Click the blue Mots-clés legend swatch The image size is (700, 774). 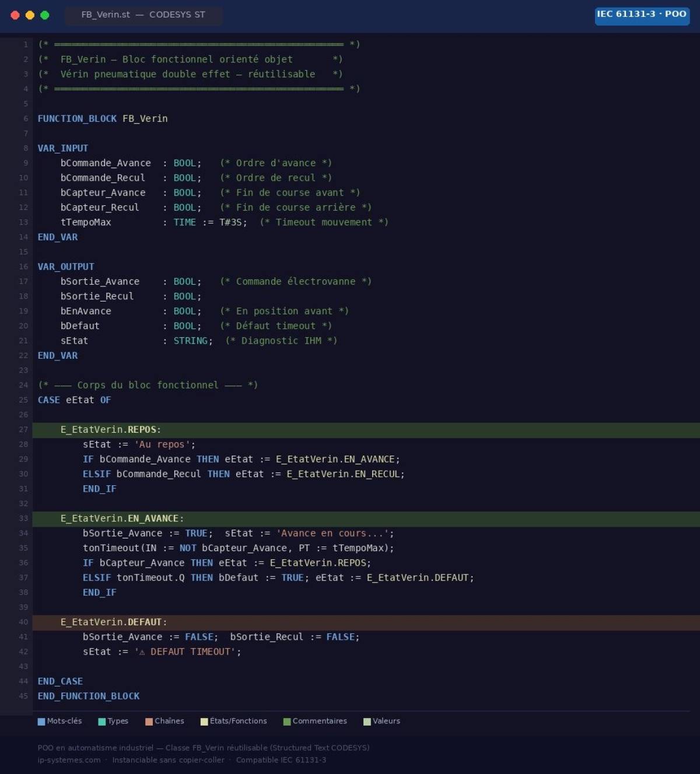41,722
